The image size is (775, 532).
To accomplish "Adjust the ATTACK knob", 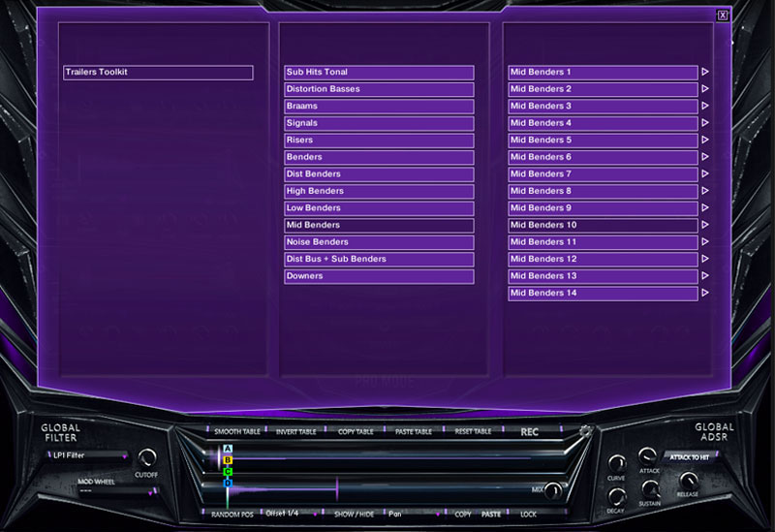I will tap(647, 456).
